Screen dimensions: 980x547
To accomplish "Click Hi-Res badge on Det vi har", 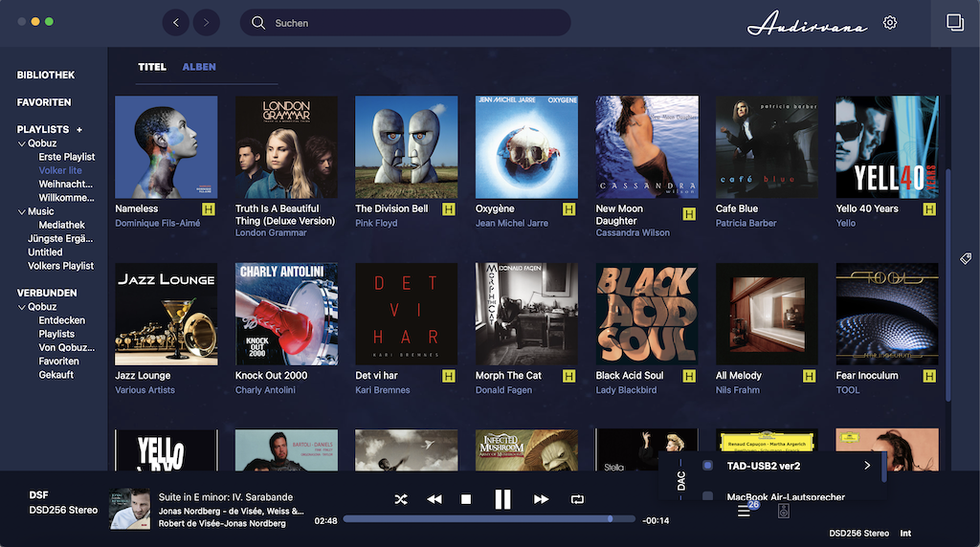I will (448, 376).
